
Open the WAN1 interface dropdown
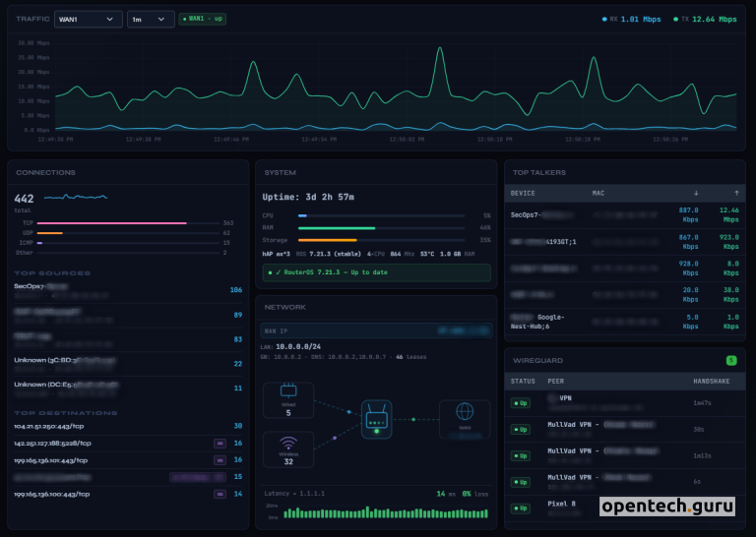point(89,19)
